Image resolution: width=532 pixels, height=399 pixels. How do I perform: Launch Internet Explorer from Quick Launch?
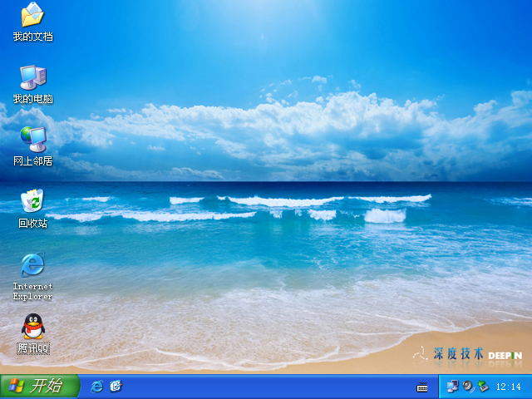(x=97, y=387)
